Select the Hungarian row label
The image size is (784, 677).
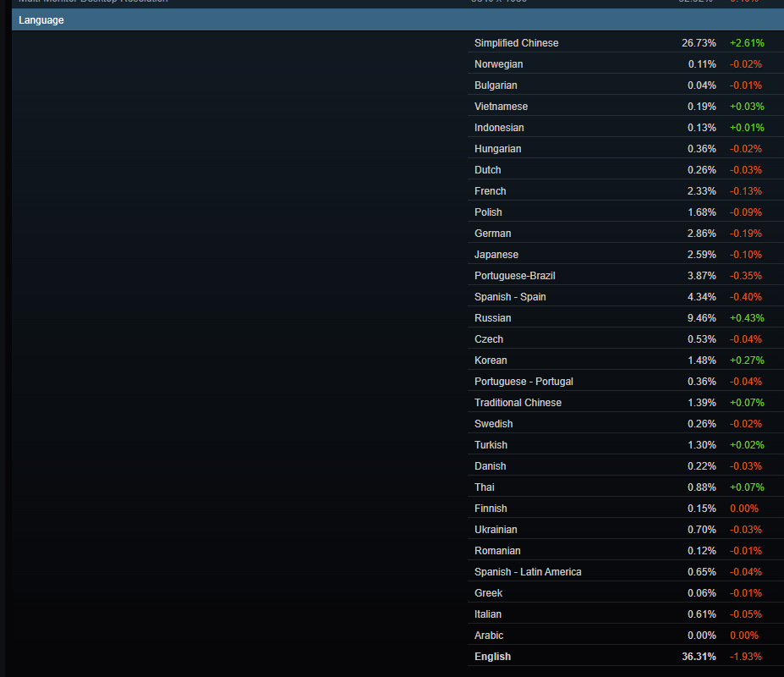(497, 149)
